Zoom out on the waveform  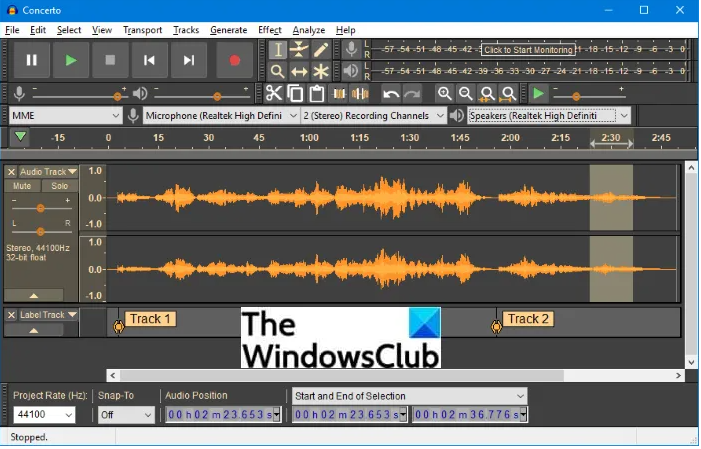click(x=466, y=93)
